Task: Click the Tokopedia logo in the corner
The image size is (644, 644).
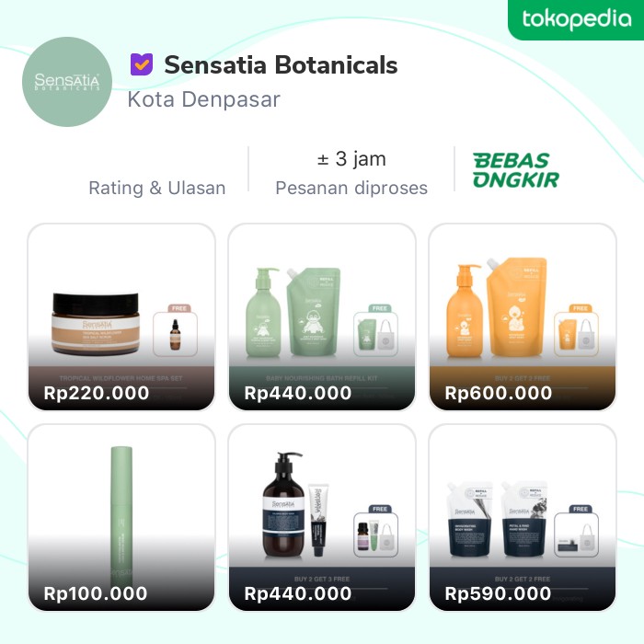Action: click(x=576, y=19)
